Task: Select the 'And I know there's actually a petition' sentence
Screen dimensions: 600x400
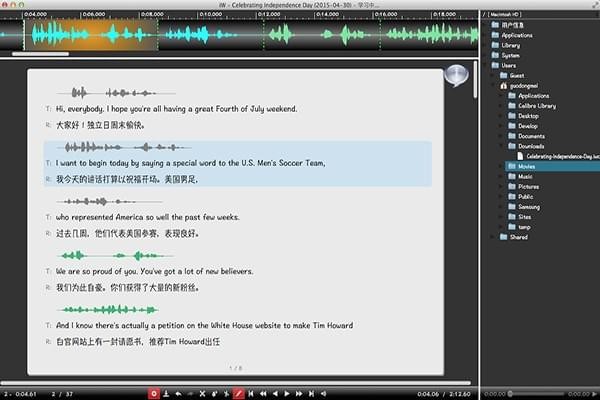Action: point(204,325)
